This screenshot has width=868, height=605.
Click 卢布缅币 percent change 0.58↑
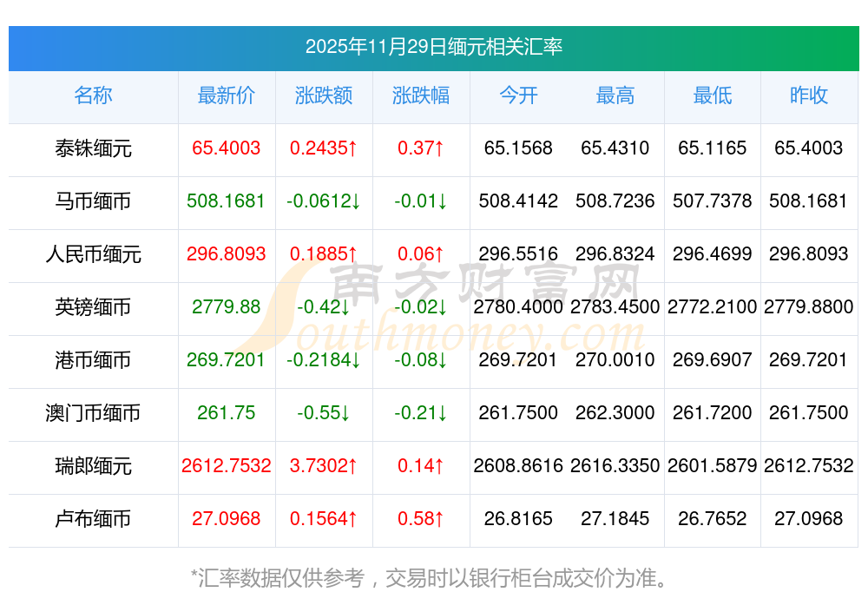[x=421, y=519]
